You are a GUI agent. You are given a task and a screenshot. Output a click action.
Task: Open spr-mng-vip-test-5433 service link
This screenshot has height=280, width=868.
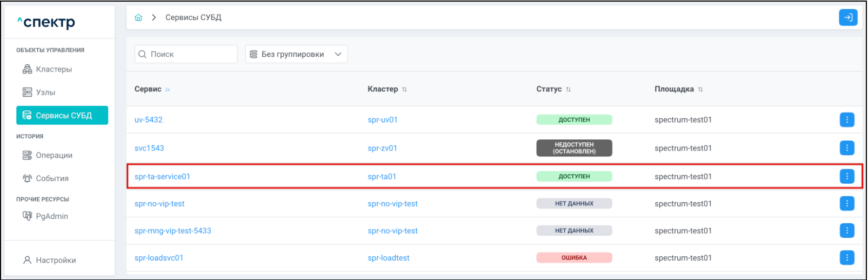pos(173,231)
